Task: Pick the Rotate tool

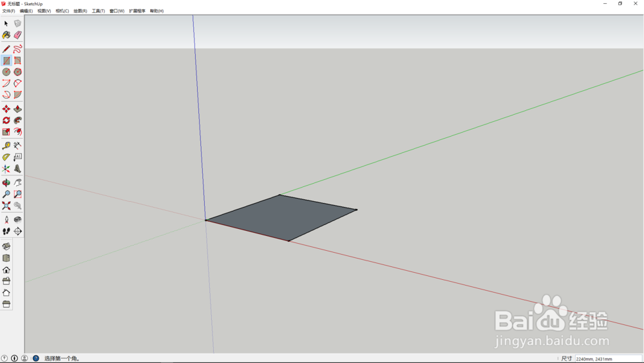Action: click(6, 121)
